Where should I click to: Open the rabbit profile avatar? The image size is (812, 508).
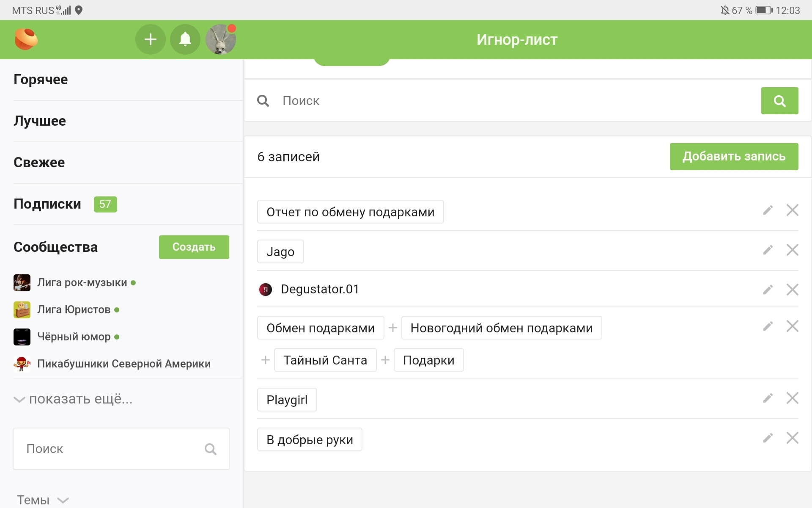coord(220,39)
